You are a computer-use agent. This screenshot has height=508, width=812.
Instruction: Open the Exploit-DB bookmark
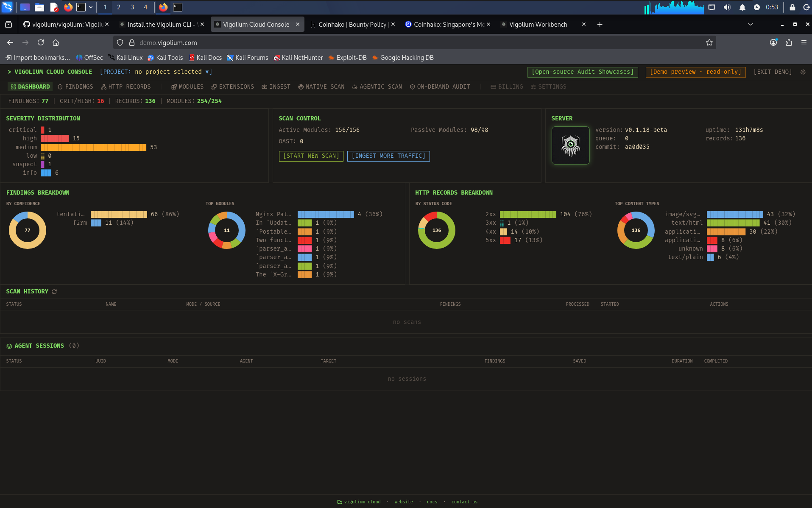[x=348, y=58]
